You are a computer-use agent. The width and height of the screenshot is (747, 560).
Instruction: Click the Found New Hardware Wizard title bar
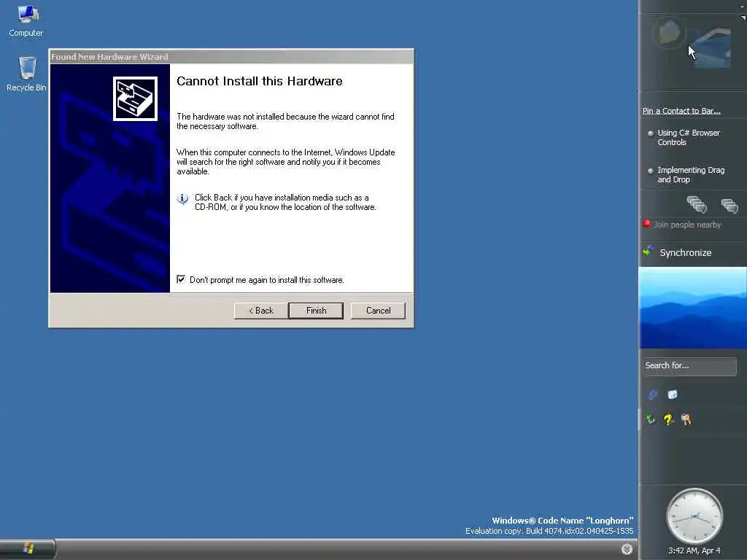(231, 57)
